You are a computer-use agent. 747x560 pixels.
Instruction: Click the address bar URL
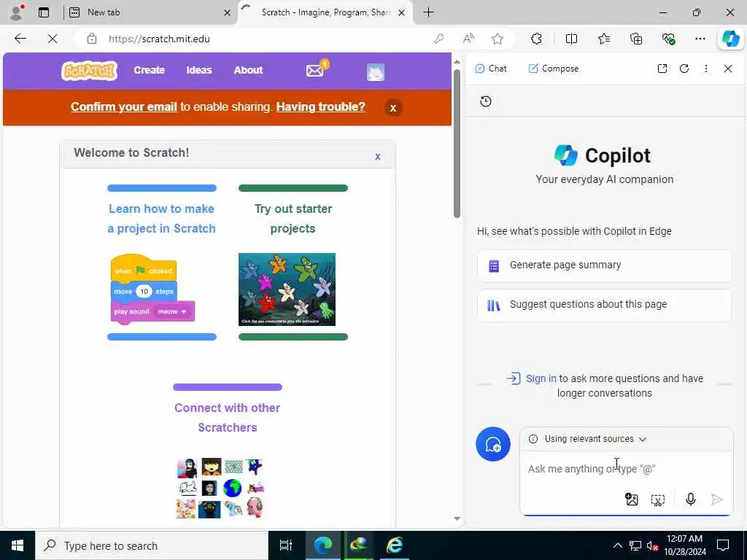159,39
